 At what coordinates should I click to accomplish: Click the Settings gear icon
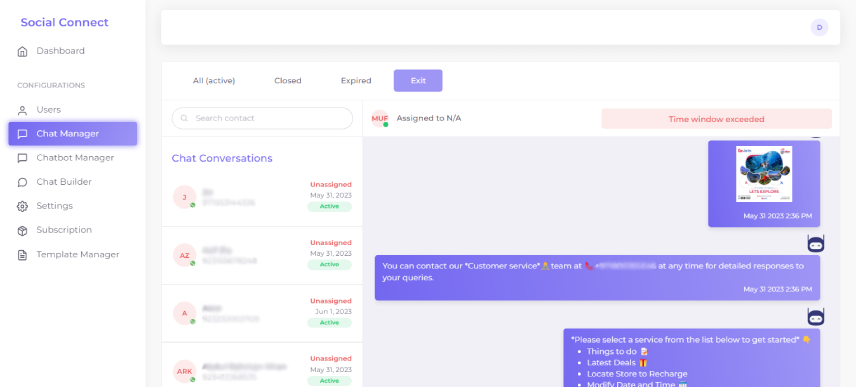coord(22,206)
